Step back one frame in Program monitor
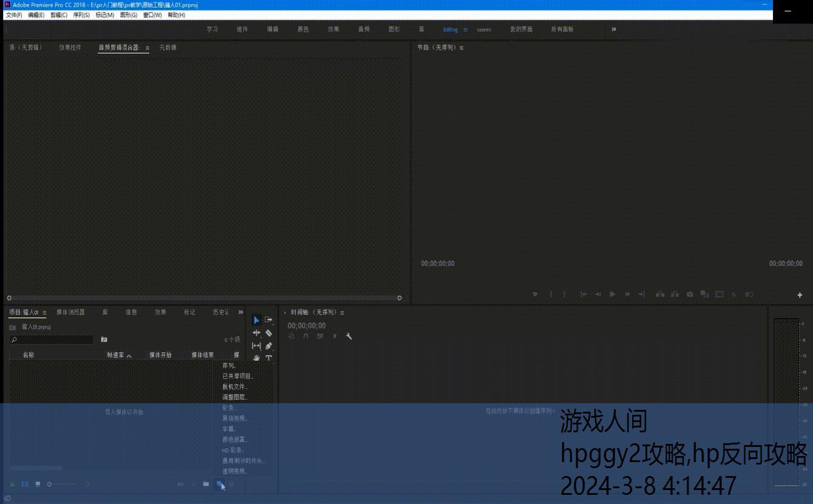The width and height of the screenshot is (813, 504). pos(598,294)
